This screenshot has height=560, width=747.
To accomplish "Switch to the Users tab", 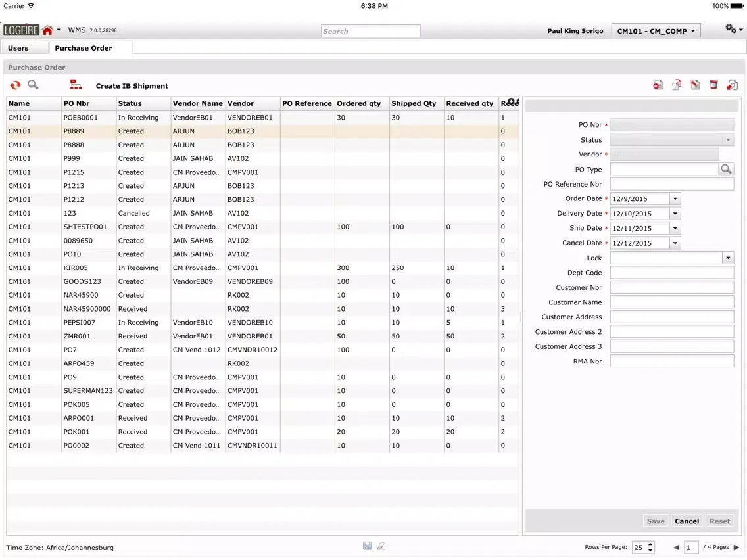I will click(18, 48).
